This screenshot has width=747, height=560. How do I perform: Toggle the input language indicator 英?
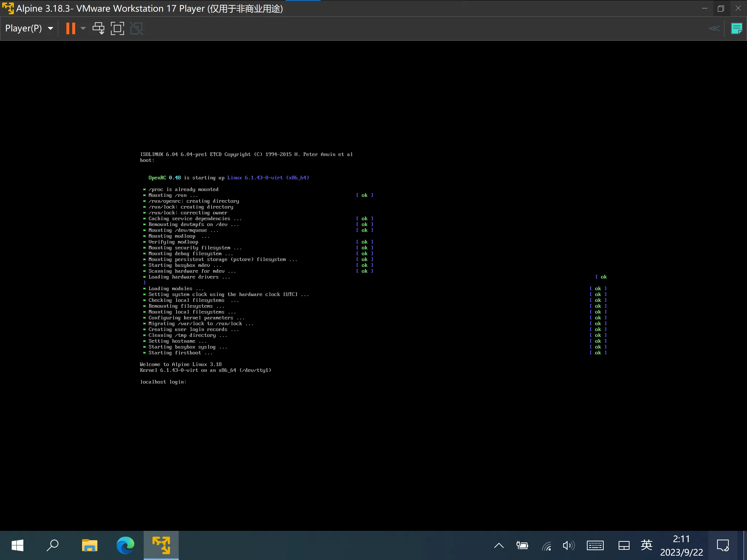(646, 545)
